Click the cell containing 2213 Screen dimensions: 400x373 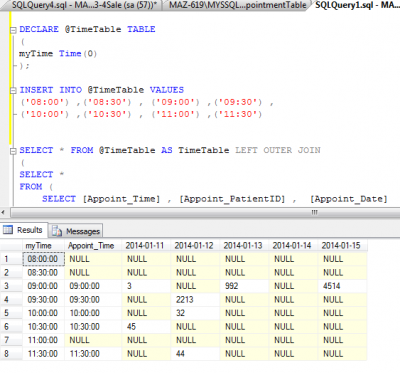point(195,300)
